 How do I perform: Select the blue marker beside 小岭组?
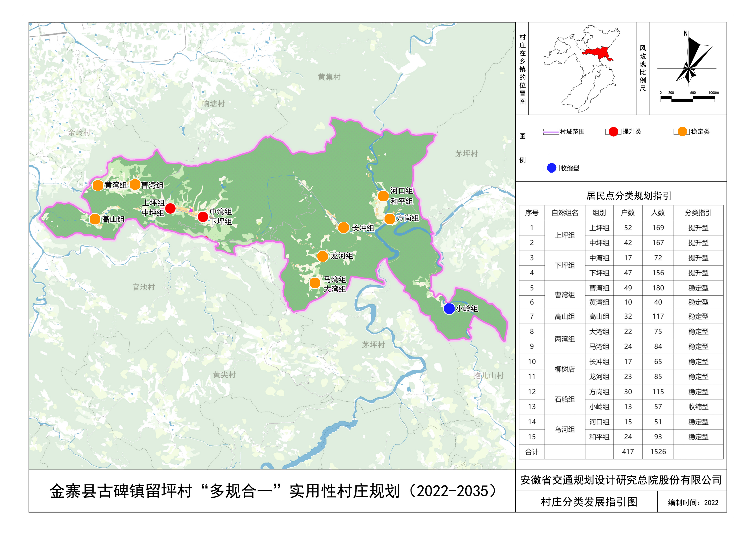(449, 308)
